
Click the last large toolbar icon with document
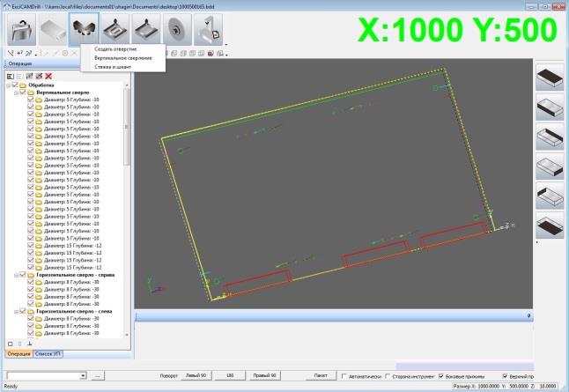208,29
